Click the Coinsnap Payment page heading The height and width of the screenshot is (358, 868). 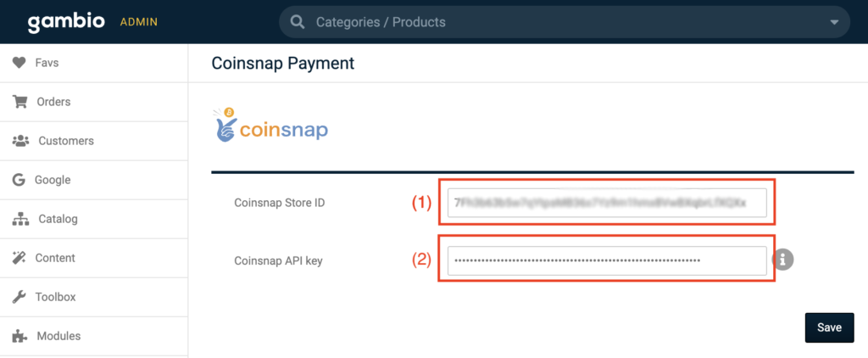282,63
